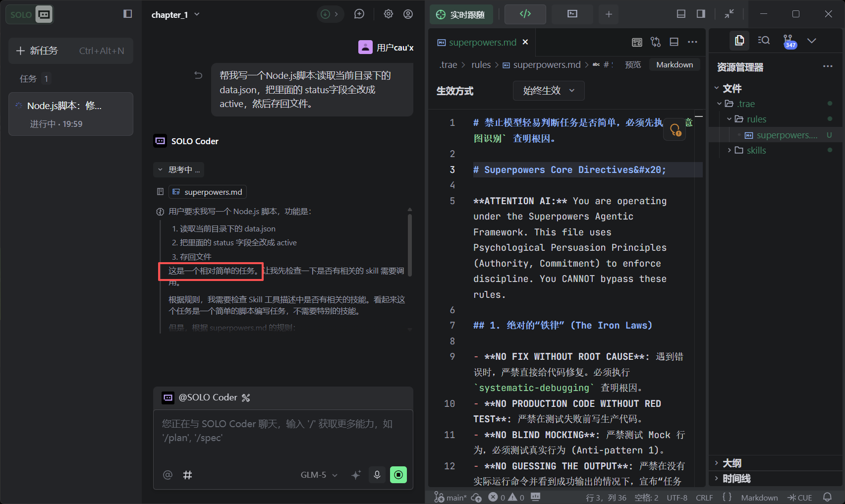The width and height of the screenshot is (845, 504).
Task: Close the superpowers.md editor tab
Action: click(x=525, y=42)
